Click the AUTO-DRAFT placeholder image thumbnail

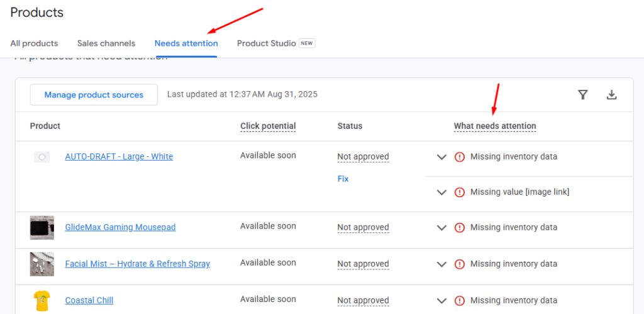point(42,156)
